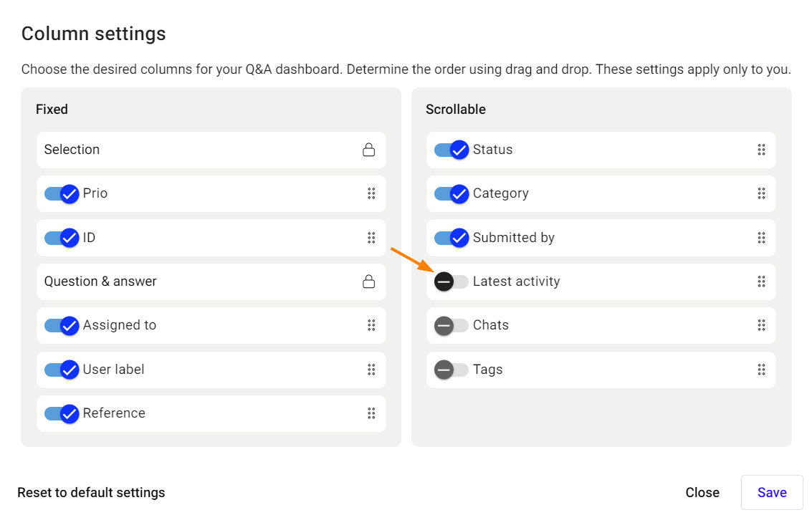Disable the User label toggle

(62, 370)
